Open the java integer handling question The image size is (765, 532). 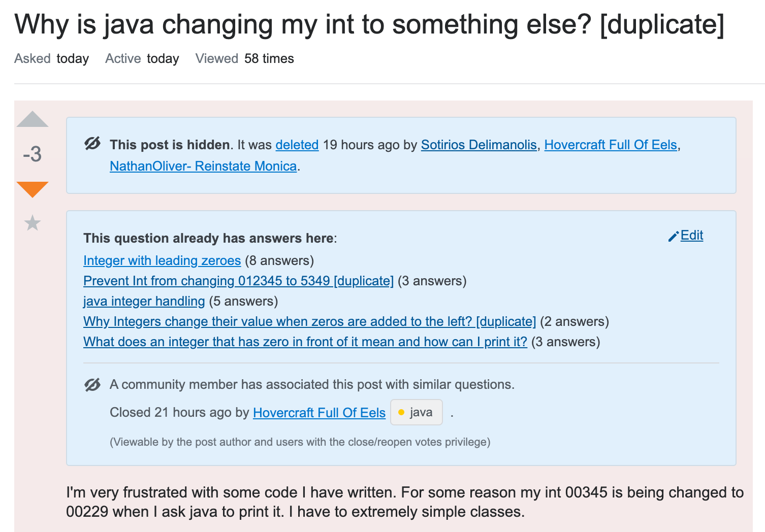[x=144, y=301]
